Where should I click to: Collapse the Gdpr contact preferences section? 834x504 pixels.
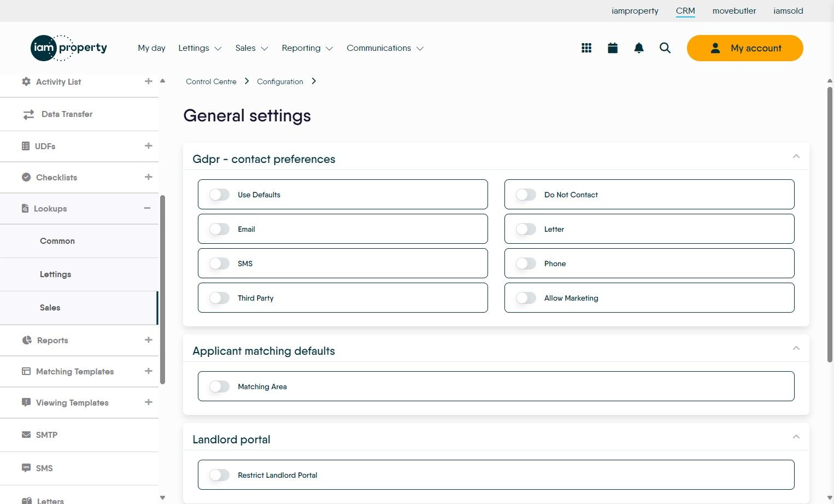tap(796, 157)
